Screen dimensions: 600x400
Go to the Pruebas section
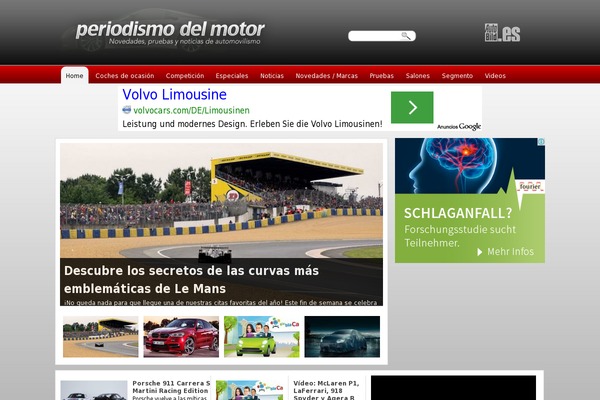pos(382,76)
